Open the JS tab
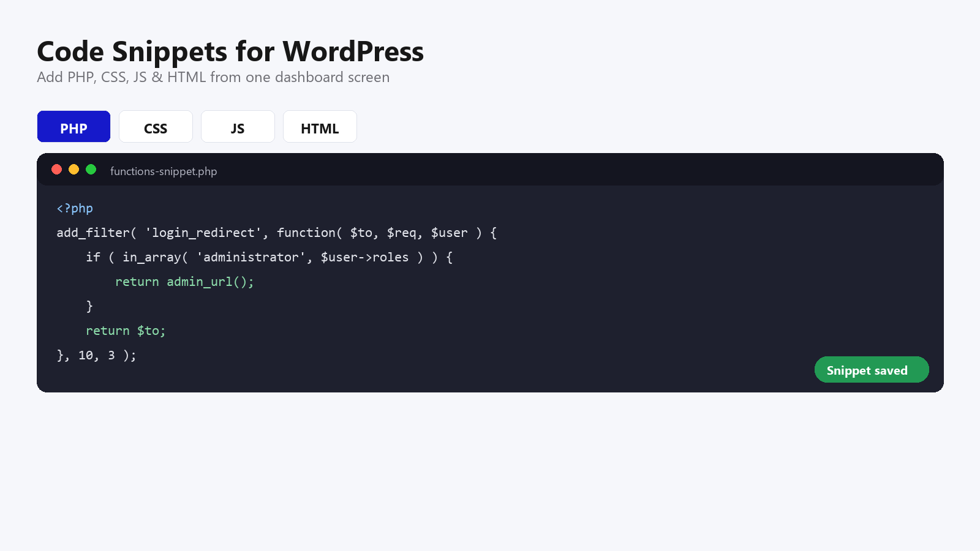980x551 pixels. tap(238, 127)
